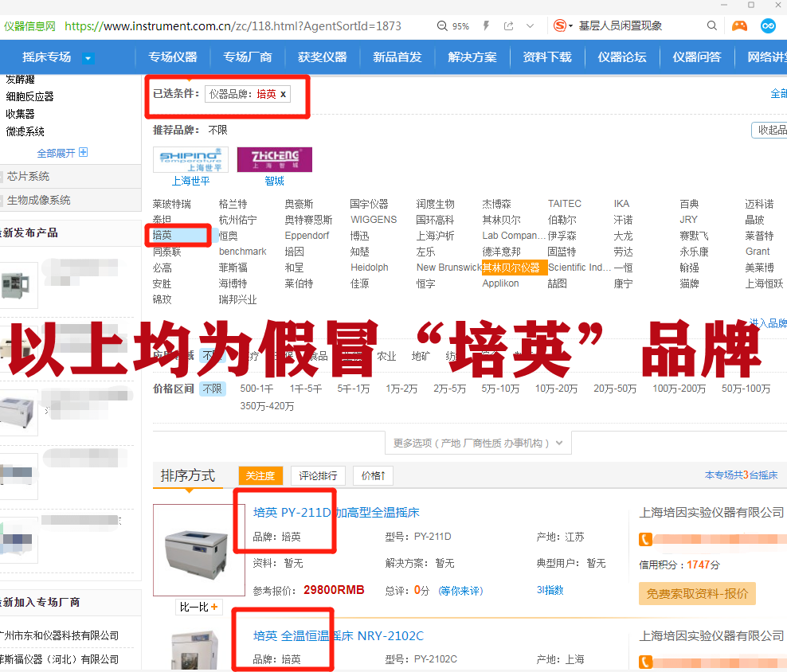The image size is (787, 672).
Task: Filter price 20万-50万
Action: coord(615,389)
